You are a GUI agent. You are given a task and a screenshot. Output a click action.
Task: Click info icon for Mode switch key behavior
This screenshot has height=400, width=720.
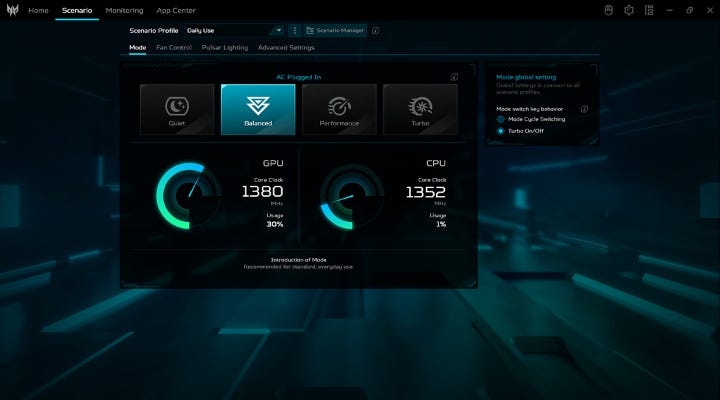[584, 109]
